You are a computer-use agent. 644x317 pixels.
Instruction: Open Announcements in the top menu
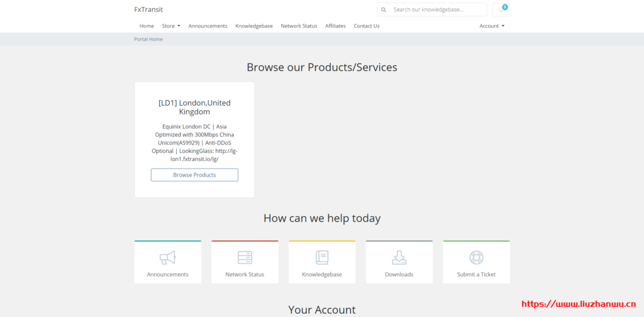tap(208, 26)
